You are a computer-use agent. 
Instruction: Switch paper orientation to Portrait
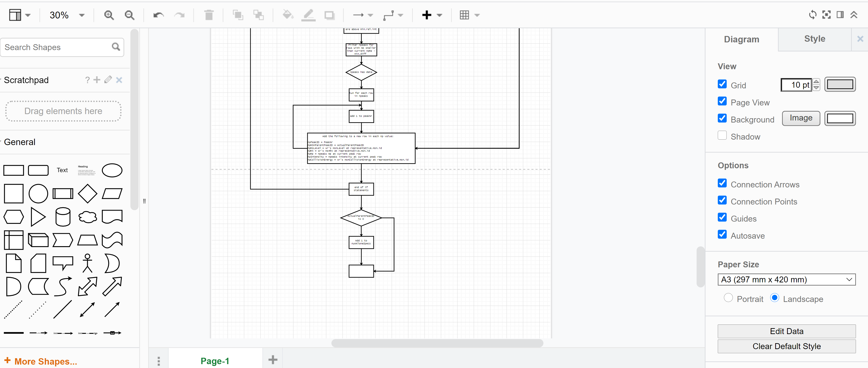pyautogui.click(x=728, y=298)
